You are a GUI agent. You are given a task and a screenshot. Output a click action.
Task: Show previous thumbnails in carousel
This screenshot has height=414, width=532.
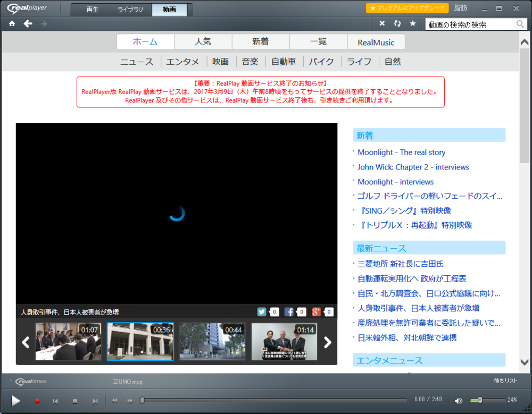(26, 342)
